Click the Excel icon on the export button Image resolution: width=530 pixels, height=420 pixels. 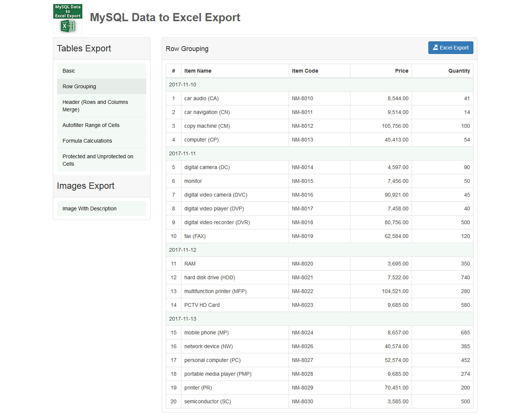[436, 48]
